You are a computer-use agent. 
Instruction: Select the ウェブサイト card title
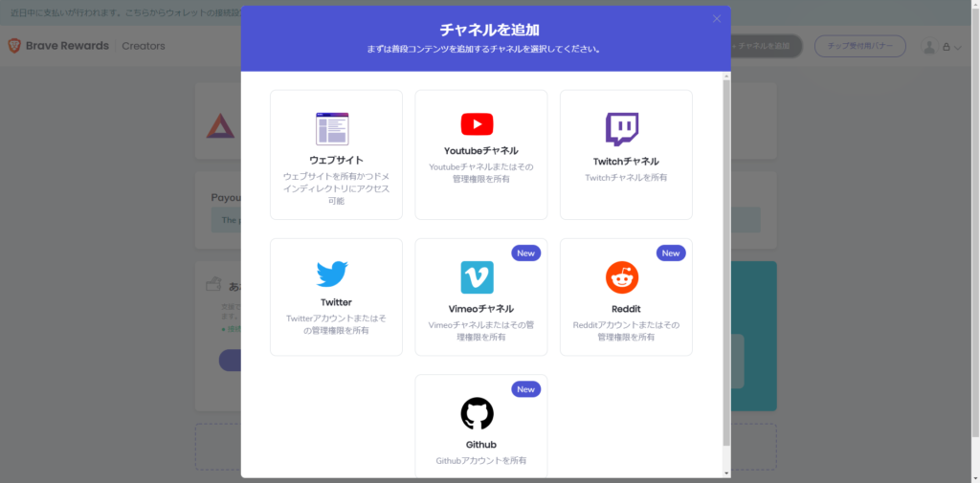[336, 160]
